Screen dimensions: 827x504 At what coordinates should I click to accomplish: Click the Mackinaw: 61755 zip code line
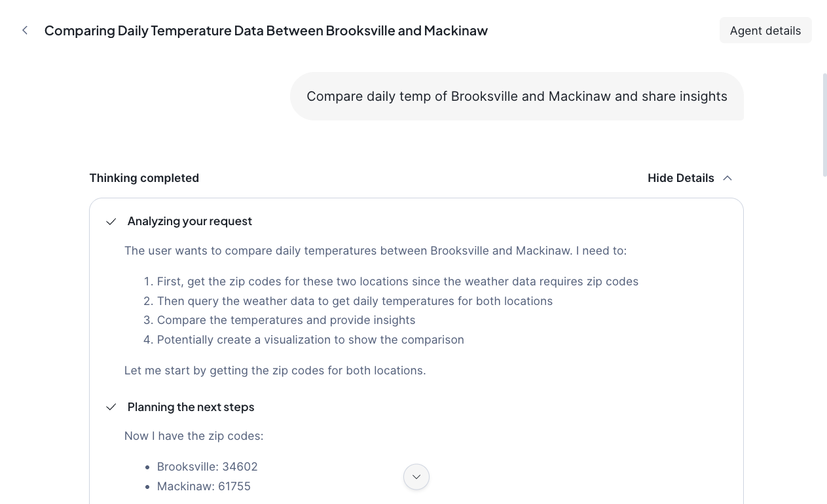pos(204,486)
